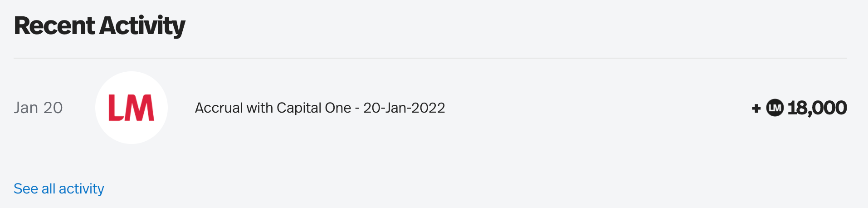Click the word "with" in the transaction description
Image resolution: width=868 pixels, height=208 pixels.
pos(259,108)
